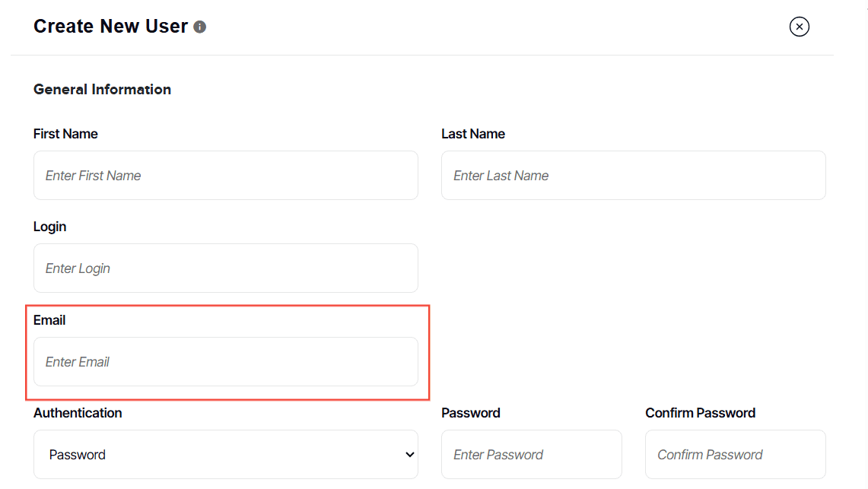Click the Password label above its field

coord(471,413)
